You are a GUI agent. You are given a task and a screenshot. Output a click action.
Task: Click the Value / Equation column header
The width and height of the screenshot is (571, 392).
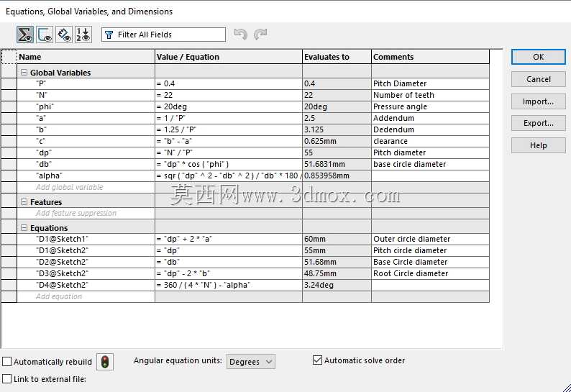(229, 57)
